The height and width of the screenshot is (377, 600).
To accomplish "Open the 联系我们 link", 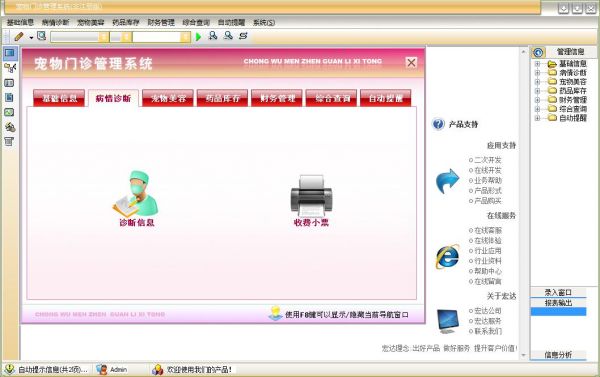I will point(488,331).
